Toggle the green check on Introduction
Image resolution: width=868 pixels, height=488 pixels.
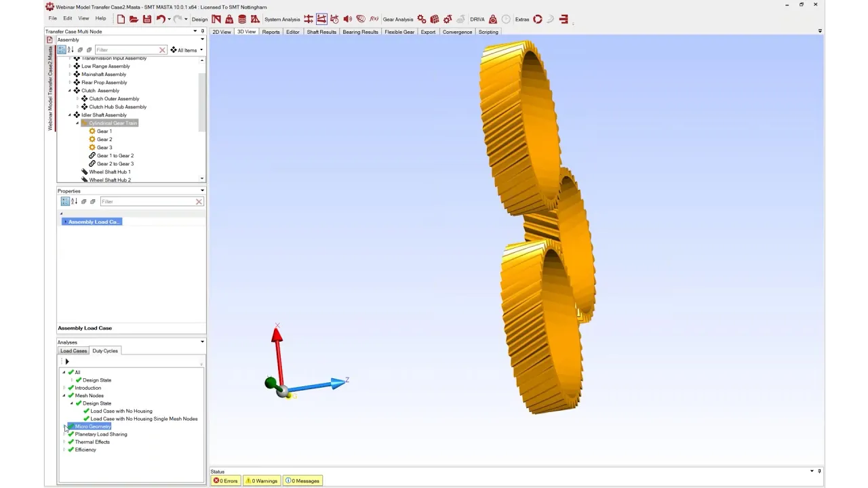click(71, 388)
